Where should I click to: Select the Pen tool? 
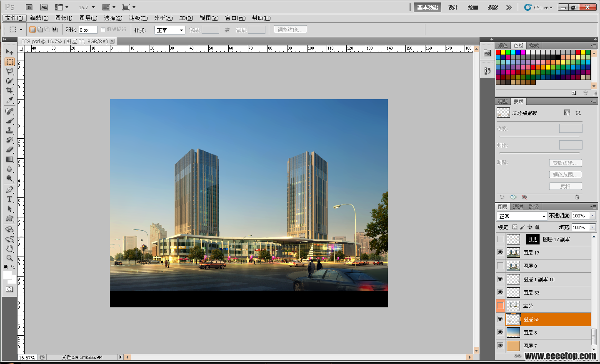pos(10,189)
